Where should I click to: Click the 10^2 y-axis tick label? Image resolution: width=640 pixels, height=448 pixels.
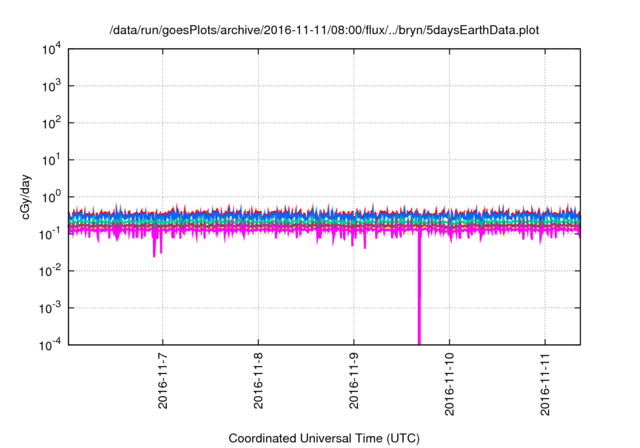pos(51,124)
